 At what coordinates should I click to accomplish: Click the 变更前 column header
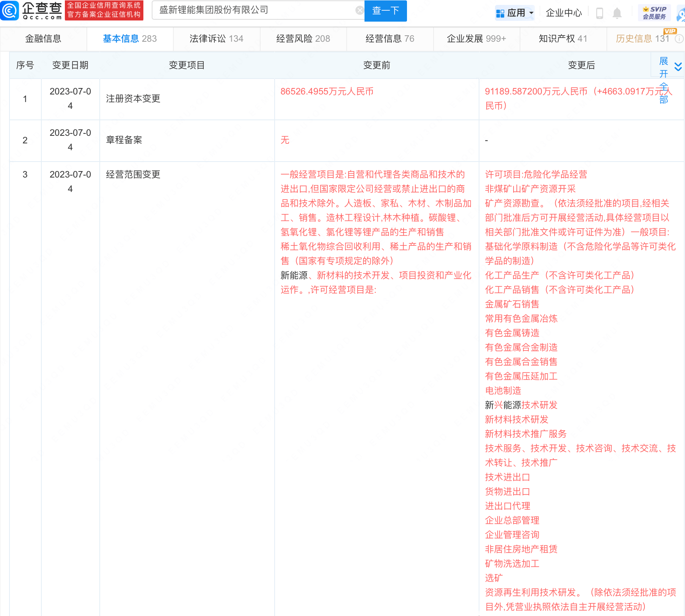(x=377, y=65)
